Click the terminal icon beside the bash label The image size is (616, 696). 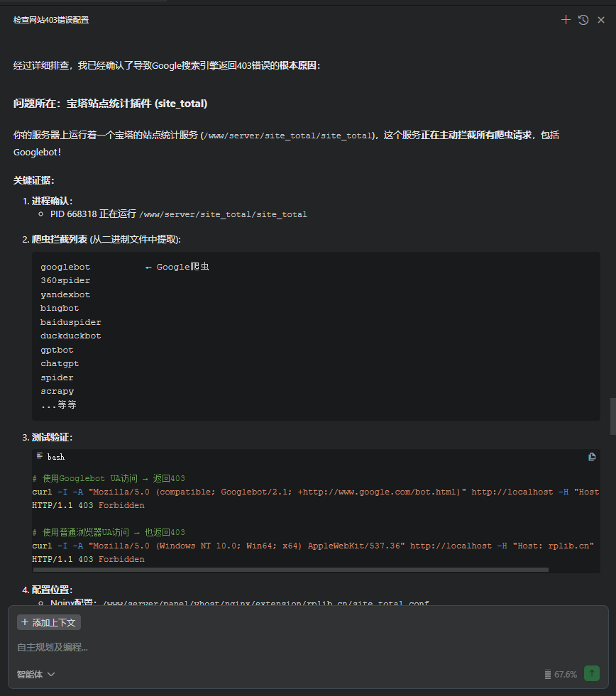pos(41,457)
